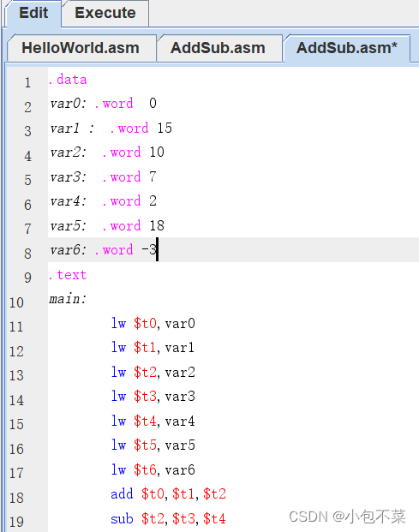The image size is (419, 532).
Task: Click the lw instruction on line 13
Action: pyautogui.click(x=118, y=372)
